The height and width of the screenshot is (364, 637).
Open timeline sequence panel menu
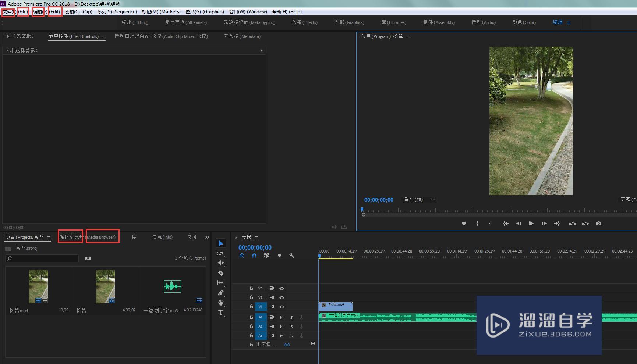click(x=256, y=238)
